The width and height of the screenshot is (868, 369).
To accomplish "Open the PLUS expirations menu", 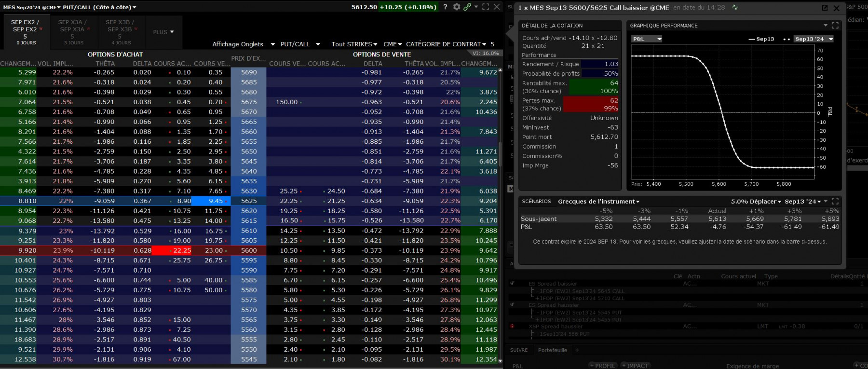I will click(x=163, y=32).
